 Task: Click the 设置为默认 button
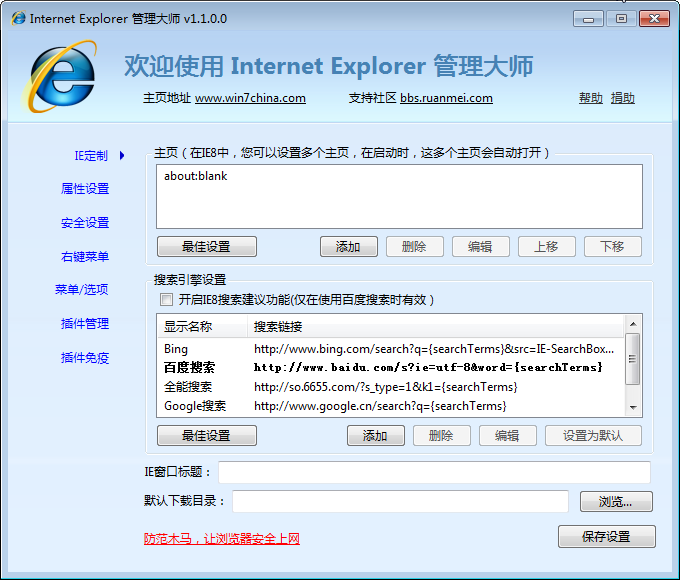593,435
